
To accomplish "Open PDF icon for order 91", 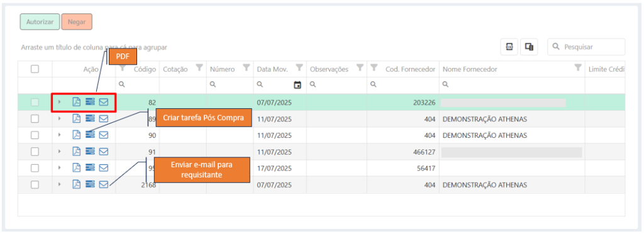I will [76, 152].
